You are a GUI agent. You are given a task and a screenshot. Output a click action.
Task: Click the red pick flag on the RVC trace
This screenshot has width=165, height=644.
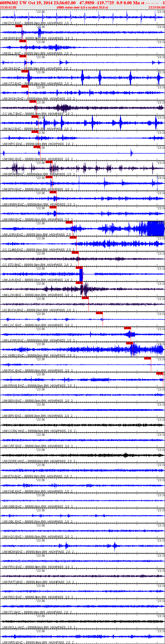[x=147, y=358]
